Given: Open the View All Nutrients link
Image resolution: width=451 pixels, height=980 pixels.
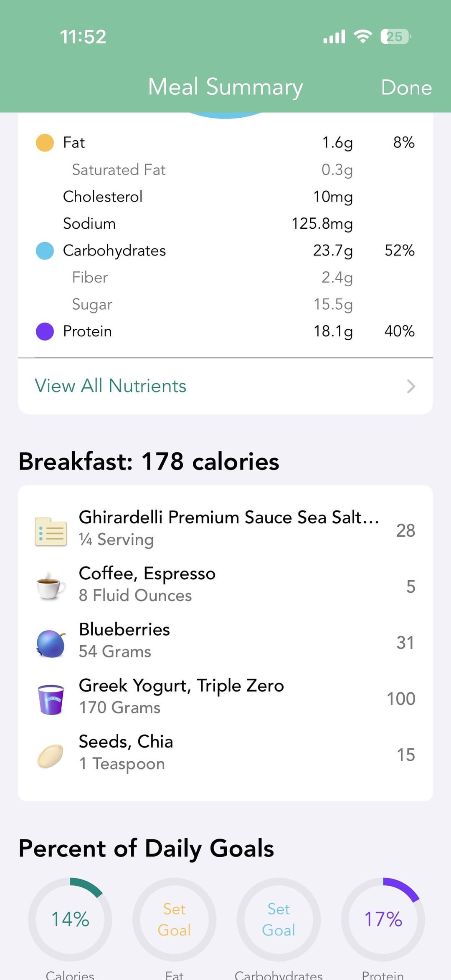Looking at the screenshot, I should pos(111,386).
